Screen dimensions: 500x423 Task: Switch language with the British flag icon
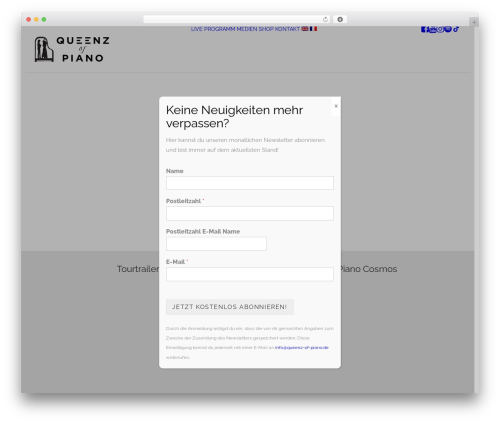[x=305, y=29]
